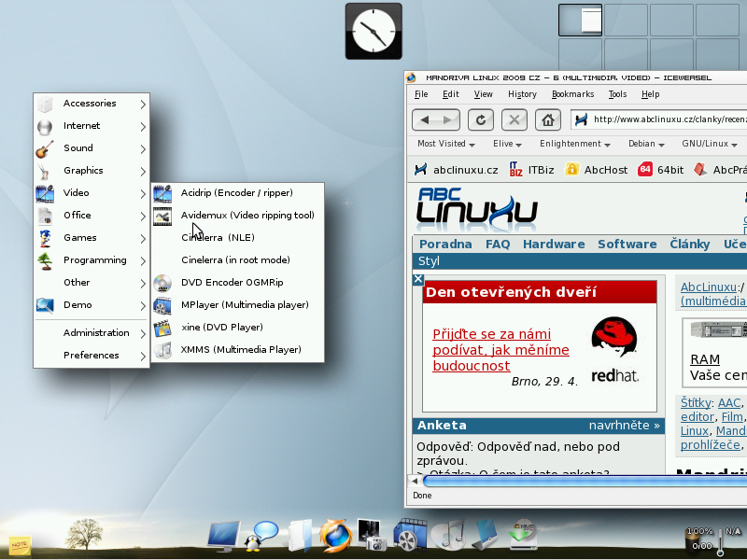Open the Enlightenment bookmarks dropdown

(x=575, y=144)
